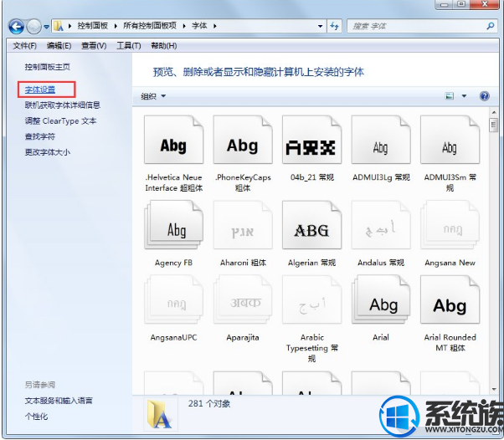The image size is (504, 440).
Task: Expand the address bar history dropdown
Action: (x=320, y=26)
